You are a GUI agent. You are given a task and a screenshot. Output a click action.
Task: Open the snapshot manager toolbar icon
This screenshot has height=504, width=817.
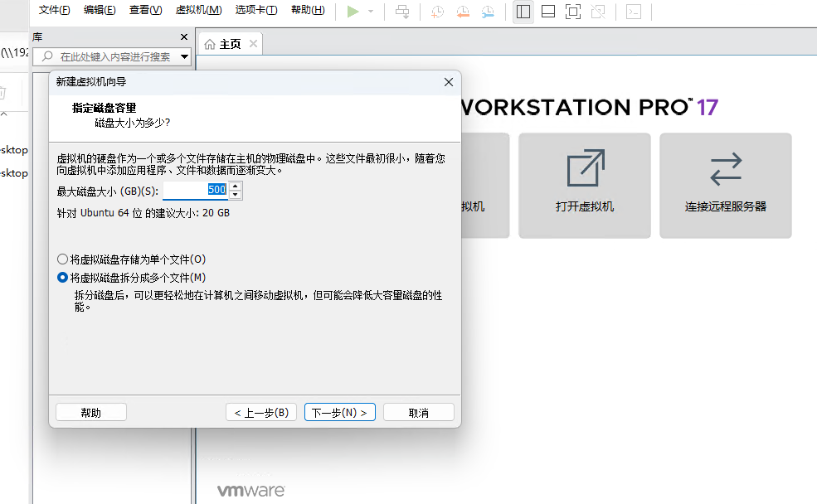pyautogui.click(x=488, y=12)
